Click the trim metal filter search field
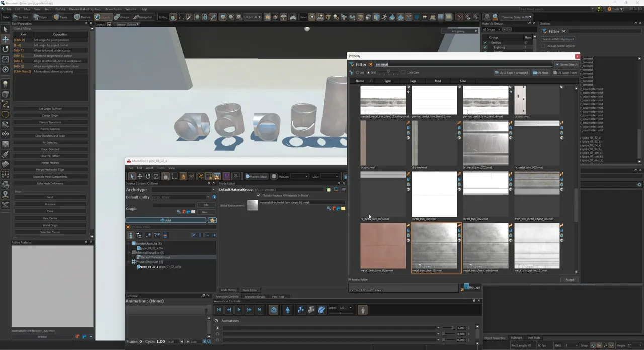This screenshot has width=644, height=350. pos(463,64)
